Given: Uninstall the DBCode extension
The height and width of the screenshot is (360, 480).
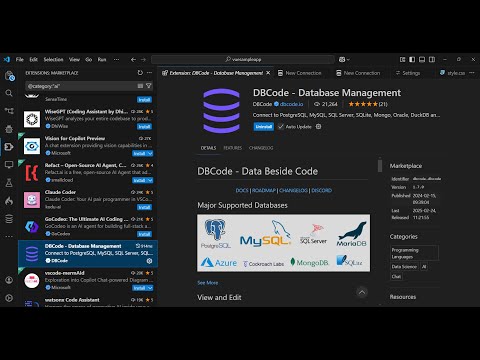Looking at the screenshot, I should pyautogui.click(x=264, y=127).
